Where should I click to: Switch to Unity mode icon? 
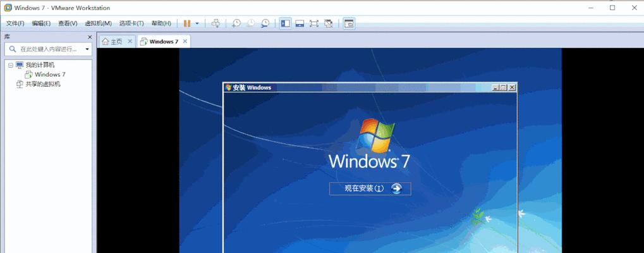coord(329,23)
